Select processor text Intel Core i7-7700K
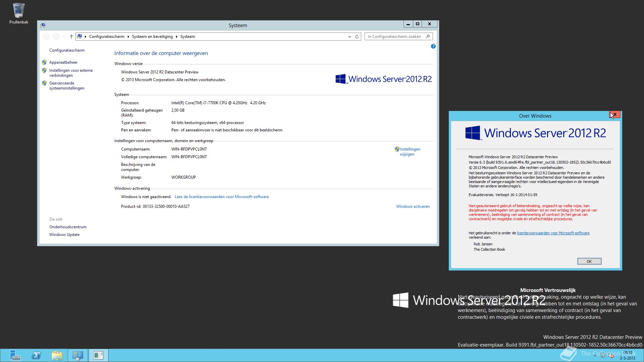Image resolution: width=644 pixels, height=362 pixels. [x=218, y=103]
